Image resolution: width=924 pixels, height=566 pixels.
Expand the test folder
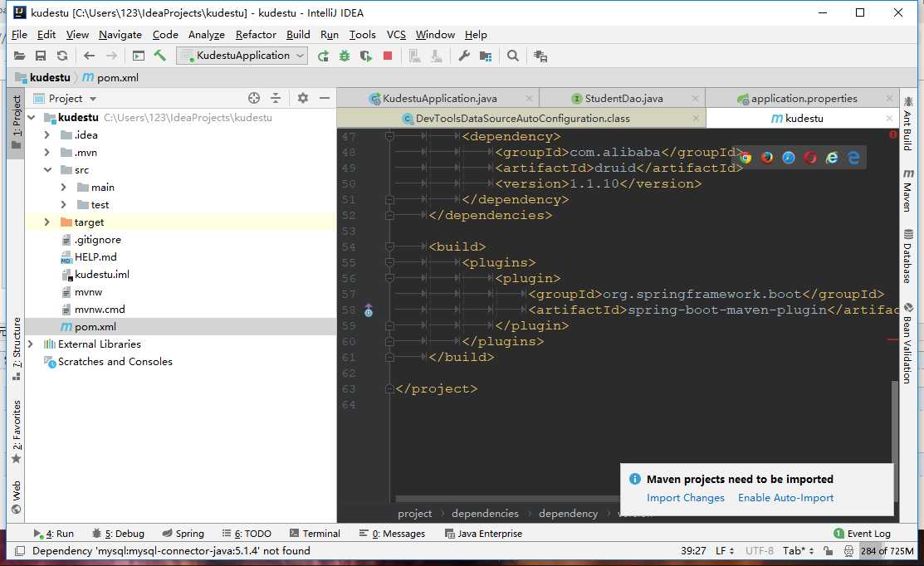coord(64,205)
